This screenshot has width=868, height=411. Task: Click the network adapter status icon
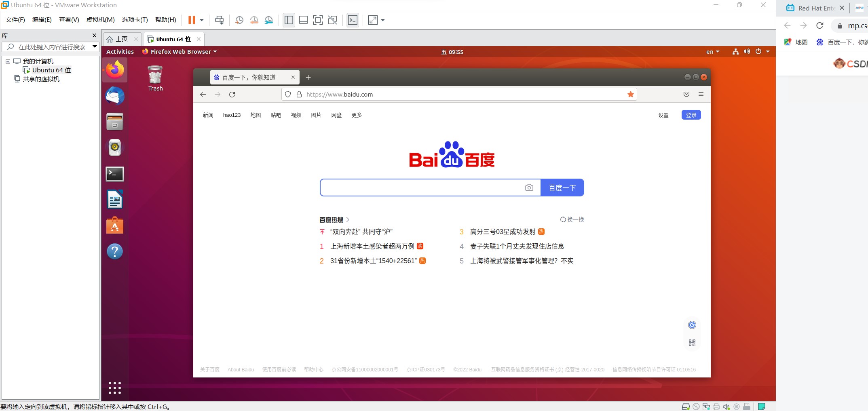coord(706,406)
